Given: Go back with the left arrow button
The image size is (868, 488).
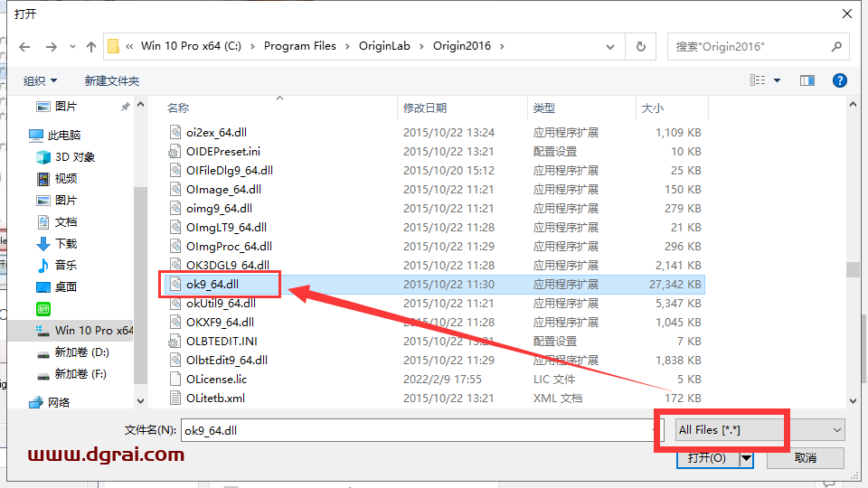Looking at the screenshot, I should click(x=24, y=47).
